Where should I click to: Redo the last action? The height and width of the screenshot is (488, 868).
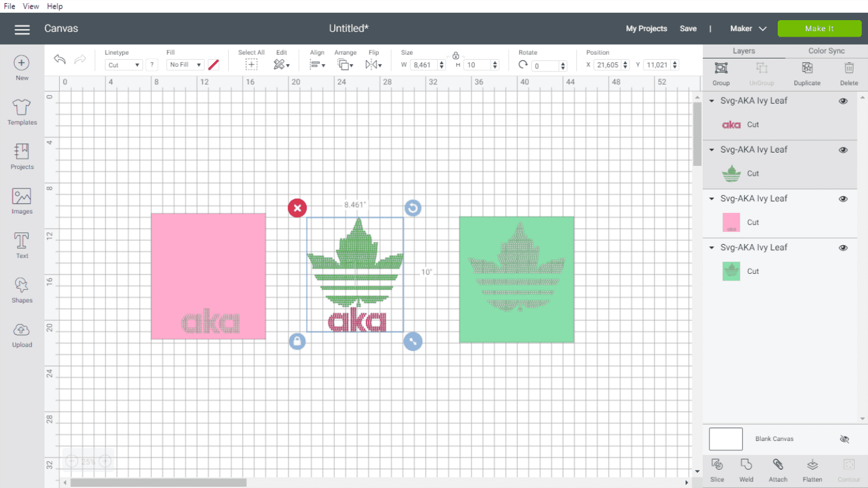80,60
